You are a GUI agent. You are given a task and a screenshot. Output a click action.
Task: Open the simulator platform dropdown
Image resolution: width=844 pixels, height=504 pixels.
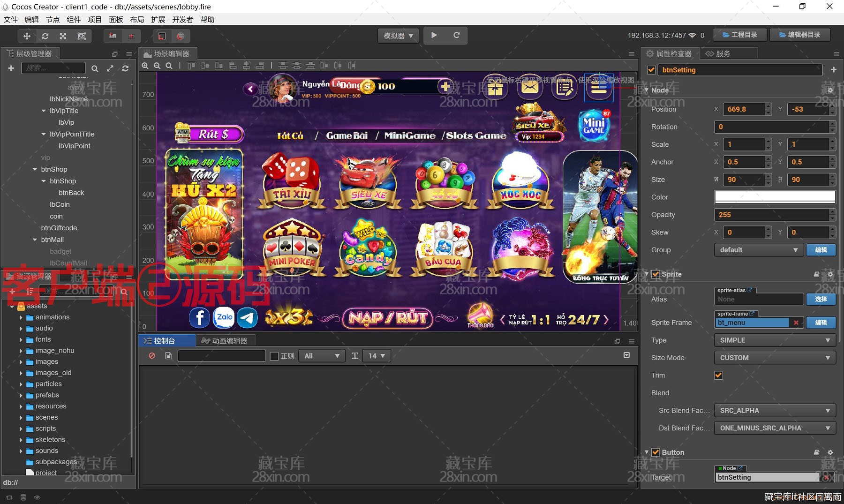398,36
